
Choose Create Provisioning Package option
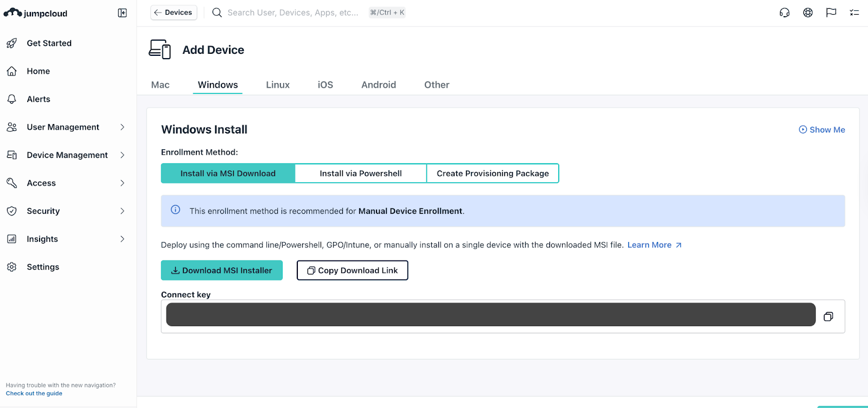[493, 174]
